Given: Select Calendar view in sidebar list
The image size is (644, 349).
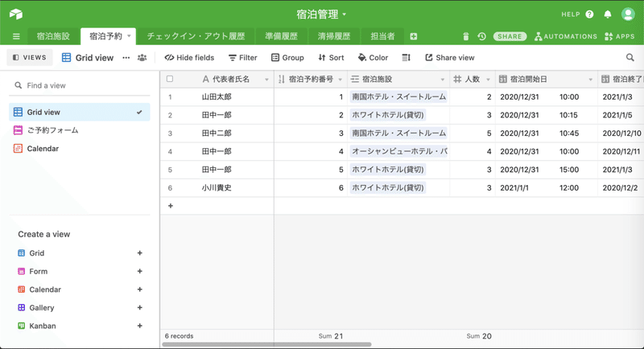Looking at the screenshot, I should pyautogui.click(x=80, y=149).
